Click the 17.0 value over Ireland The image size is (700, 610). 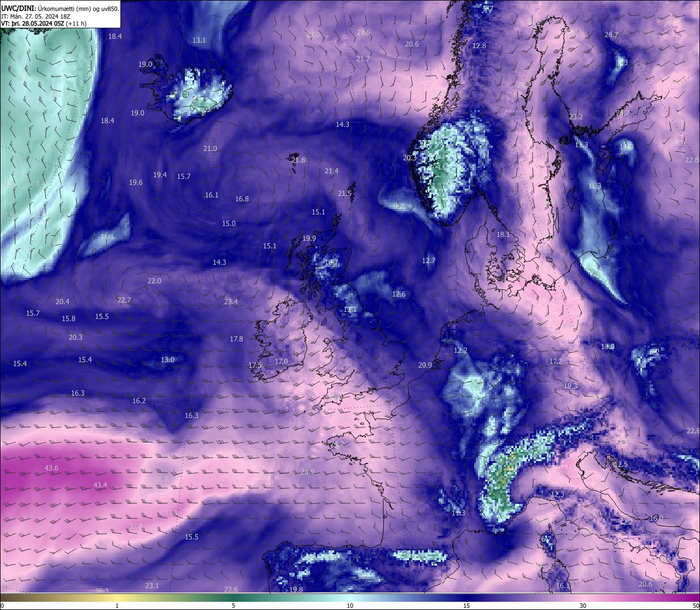[x=281, y=362]
